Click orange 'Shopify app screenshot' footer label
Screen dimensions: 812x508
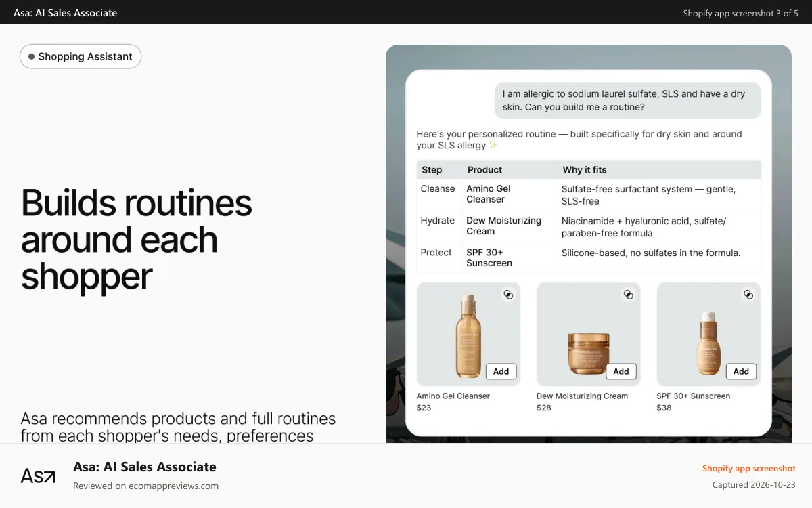pos(749,468)
